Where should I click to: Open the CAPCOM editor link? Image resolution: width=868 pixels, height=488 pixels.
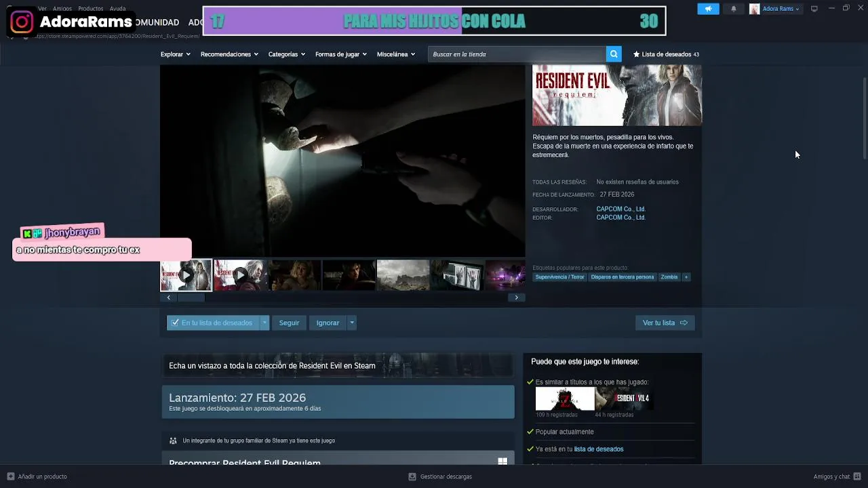620,218
